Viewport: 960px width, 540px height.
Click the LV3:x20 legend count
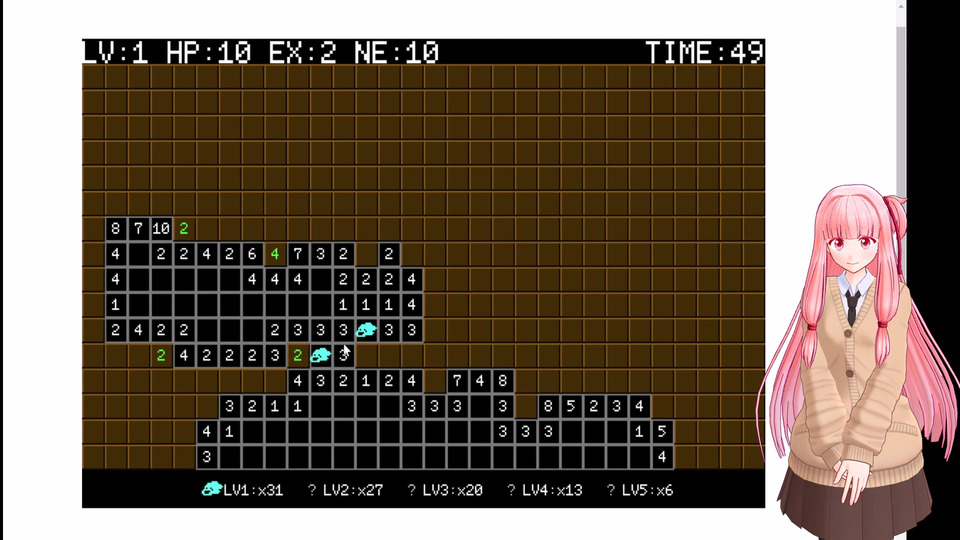(x=452, y=490)
